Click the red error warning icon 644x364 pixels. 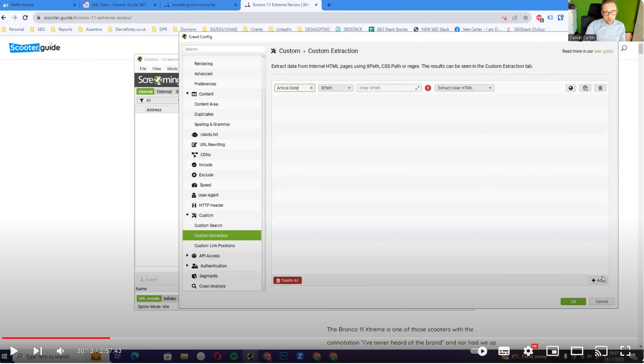click(x=427, y=88)
